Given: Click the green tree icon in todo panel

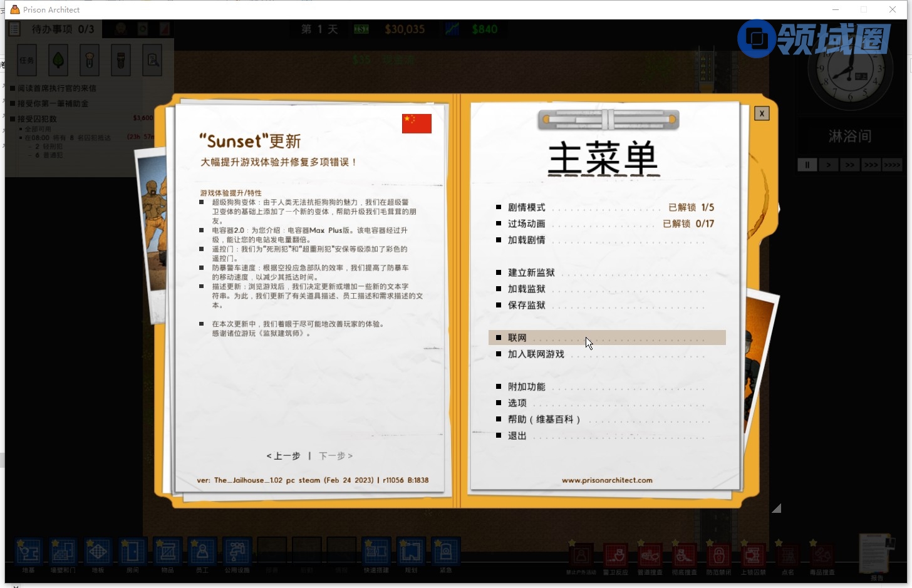Looking at the screenshot, I should pyautogui.click(x=58, y=60).
